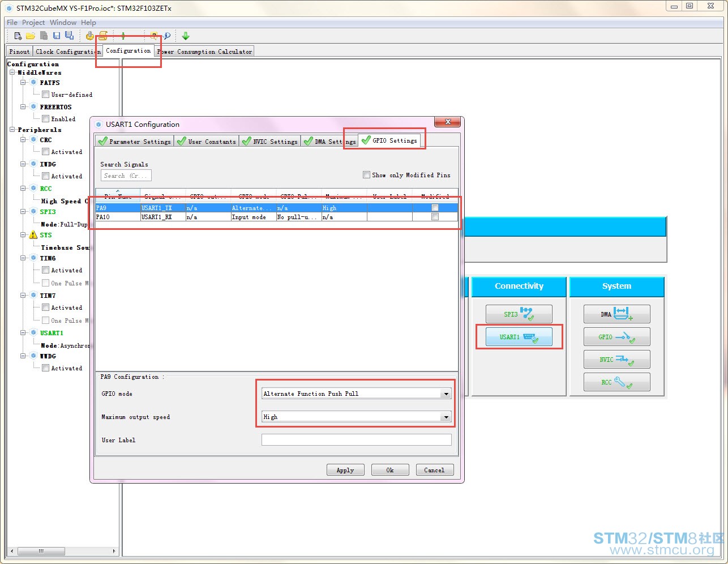Click the User Label input field
Screen dimensions: 728x564
(357, 440)
